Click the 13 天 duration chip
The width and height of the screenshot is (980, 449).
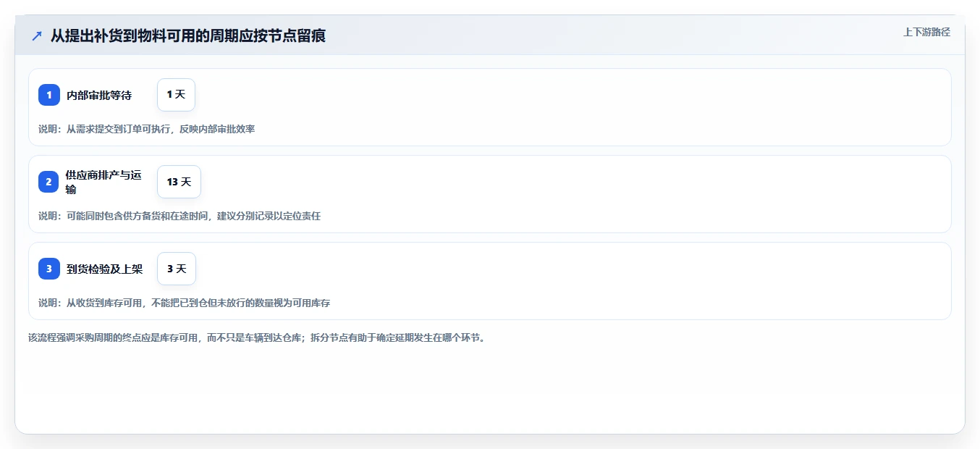pos(179,182)
